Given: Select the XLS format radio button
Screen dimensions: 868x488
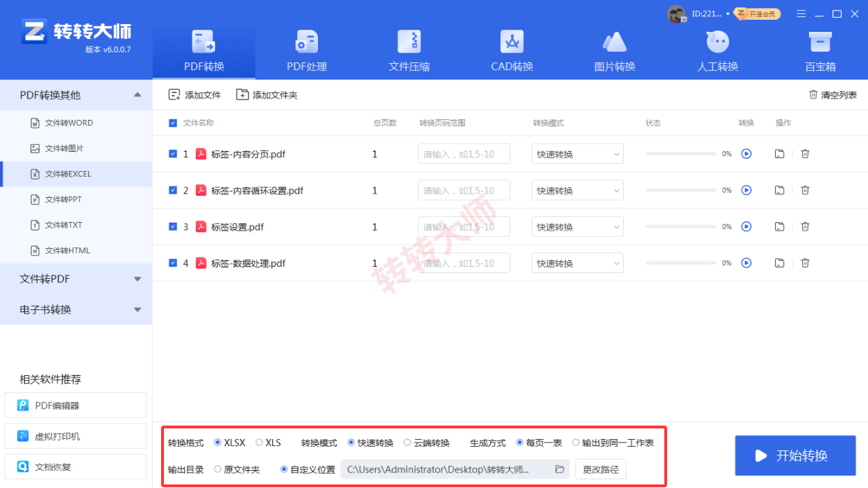Looking at the screenshot, I should pyautogui.click(x=259, y=443).
